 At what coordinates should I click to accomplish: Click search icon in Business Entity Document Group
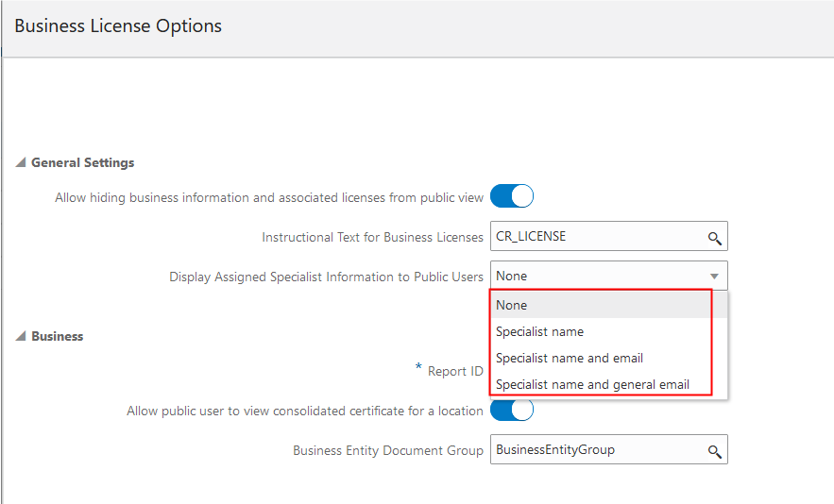pos(715,451)
